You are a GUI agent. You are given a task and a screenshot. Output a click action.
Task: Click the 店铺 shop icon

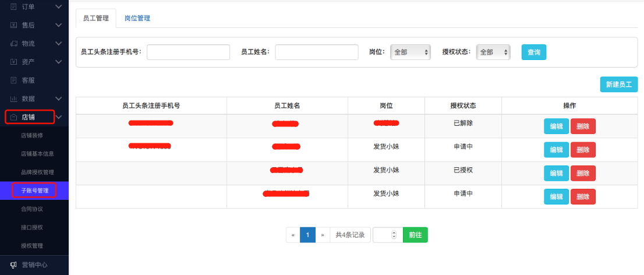point(13,117)
